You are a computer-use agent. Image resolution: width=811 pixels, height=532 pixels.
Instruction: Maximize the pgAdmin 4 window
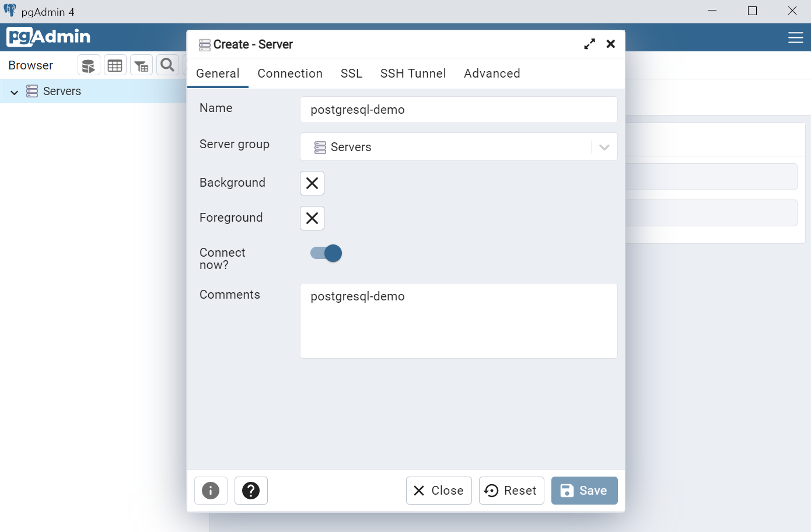tap(752, 10)
